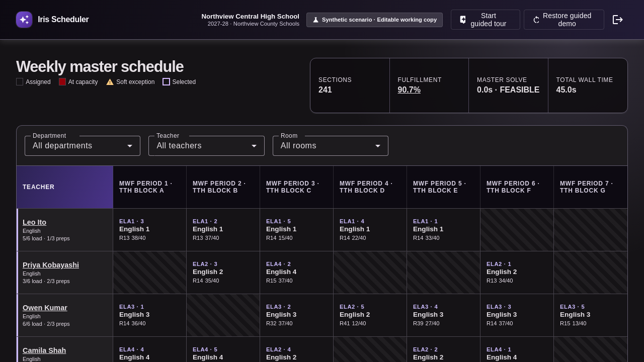Click the tour icon on Start guided tour
This screenshot has width=644, height=362.
[463, 20]
